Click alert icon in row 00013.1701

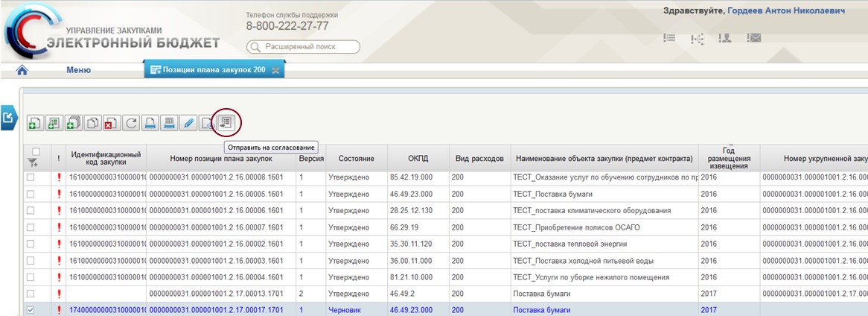[x=59, y=294]
